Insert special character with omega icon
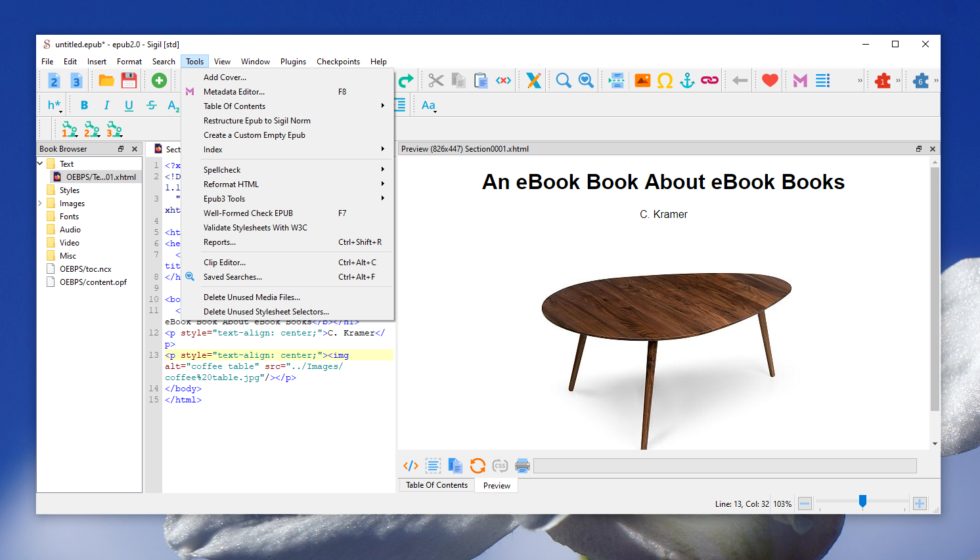The width and height of the screenshot is (980, 560). (x=665, y=81)
